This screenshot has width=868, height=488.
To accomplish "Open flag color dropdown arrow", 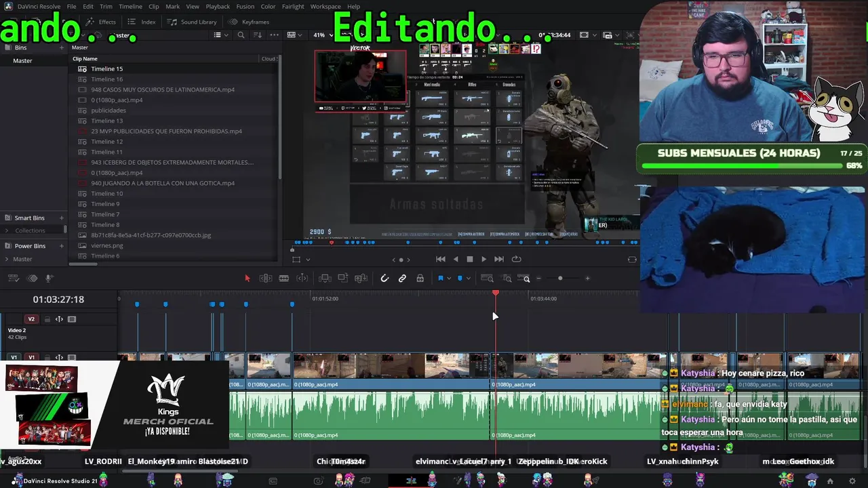I will [449, 279].
